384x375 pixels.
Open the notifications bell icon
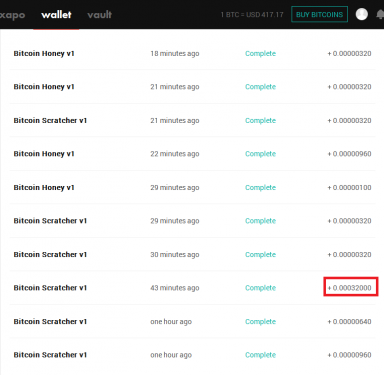(x=380, y=14)
